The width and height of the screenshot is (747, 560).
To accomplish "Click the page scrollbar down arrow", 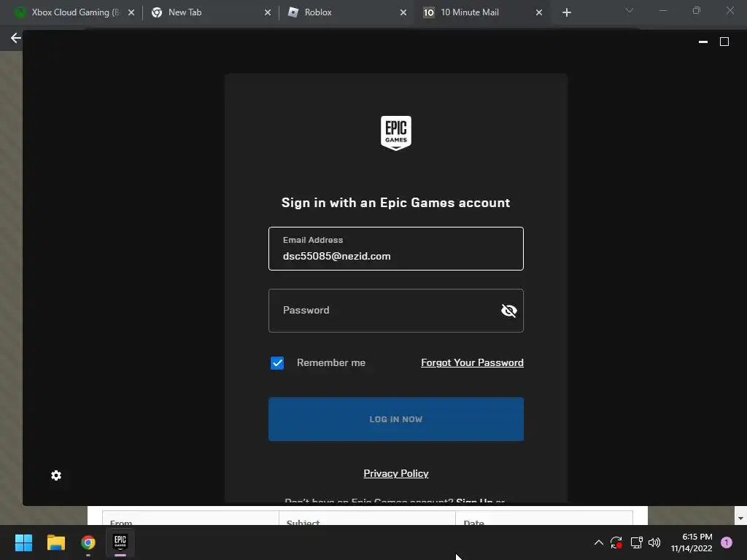I will [740, 518].
